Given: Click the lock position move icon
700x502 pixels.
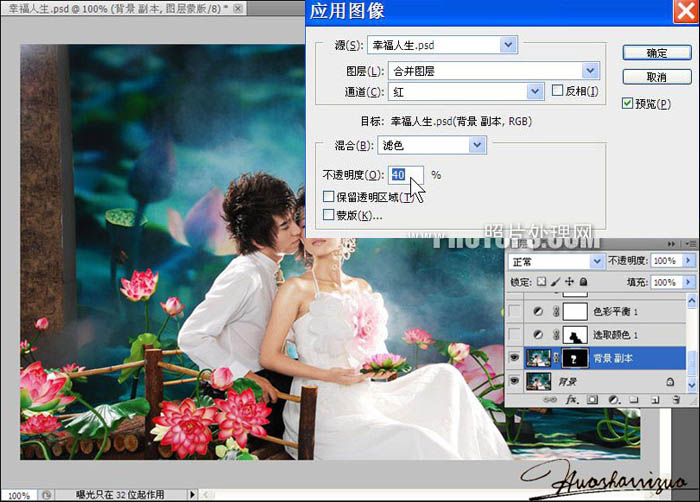Looking at the screenshot, I should click(x=569, y=282).
